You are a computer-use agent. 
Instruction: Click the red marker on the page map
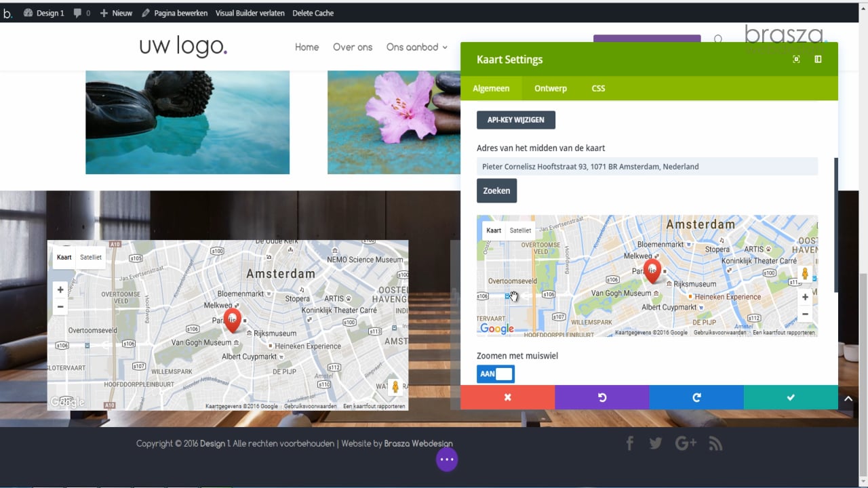tap(232, 320)
